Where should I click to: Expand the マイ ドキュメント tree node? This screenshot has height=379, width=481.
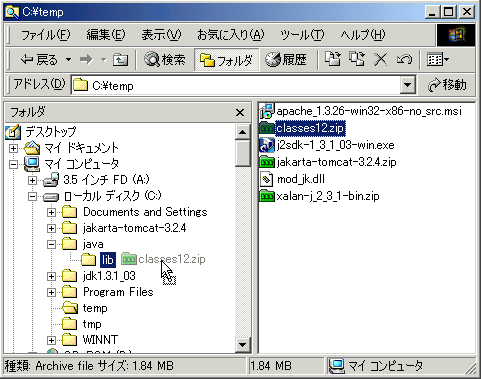point(13,148)
